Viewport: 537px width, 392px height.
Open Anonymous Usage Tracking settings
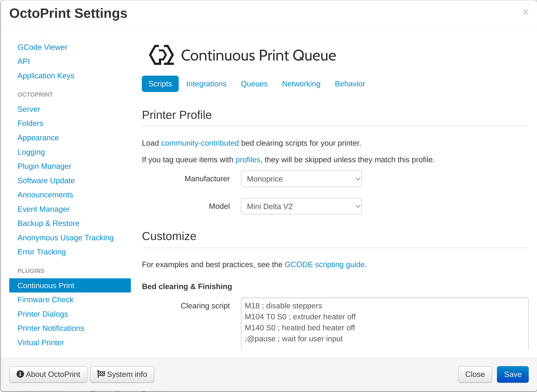click(65, 238)
